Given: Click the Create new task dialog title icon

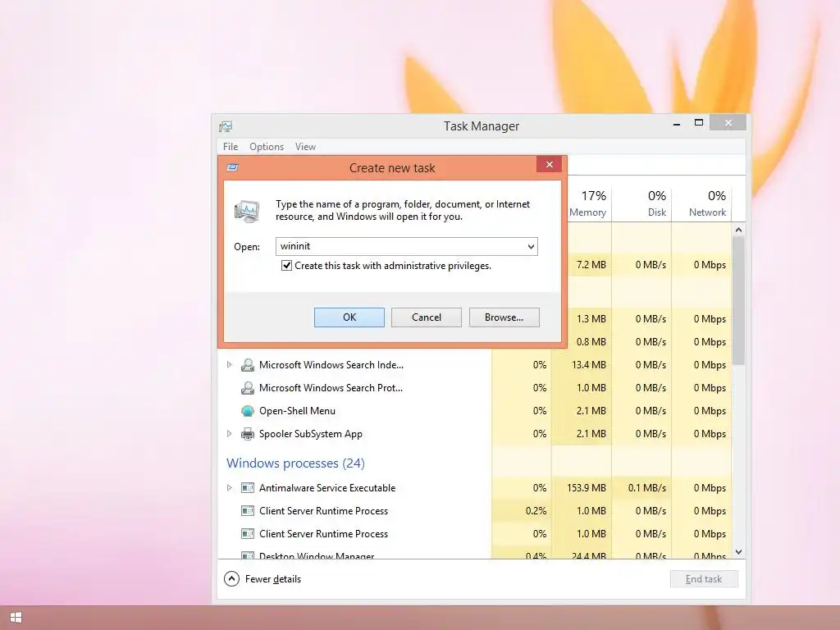Looking at the screenshot, I should click(232, 167).
